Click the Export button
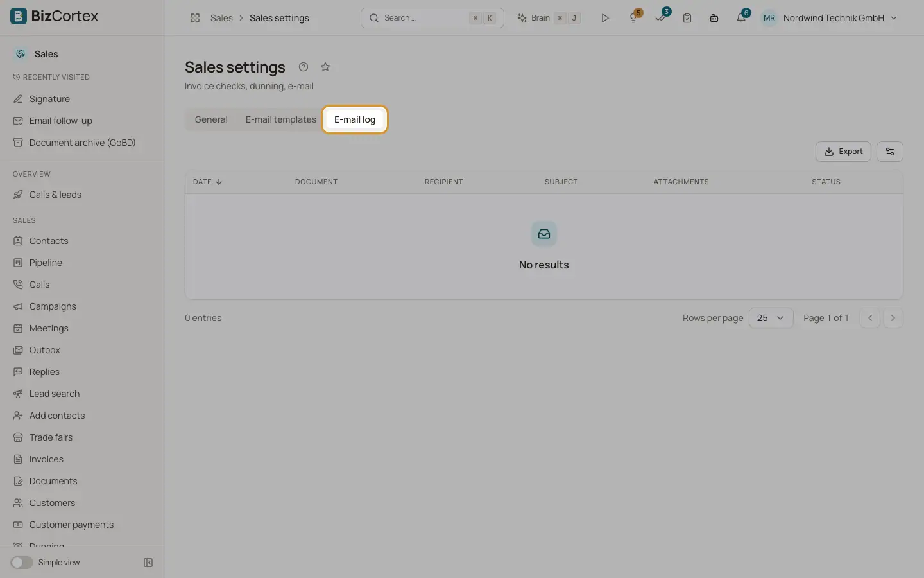The image size is (924, 578). point(843,152)
